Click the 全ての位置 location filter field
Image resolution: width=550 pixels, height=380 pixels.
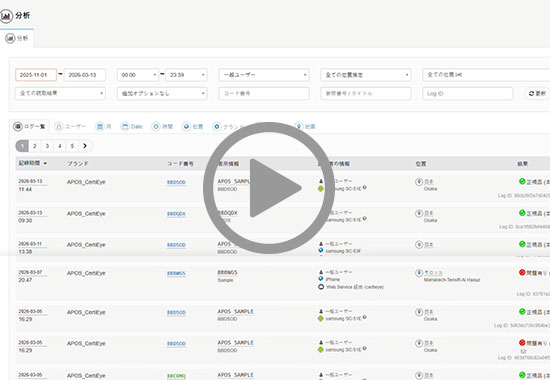pyautogui.click(x=486, y=75)
